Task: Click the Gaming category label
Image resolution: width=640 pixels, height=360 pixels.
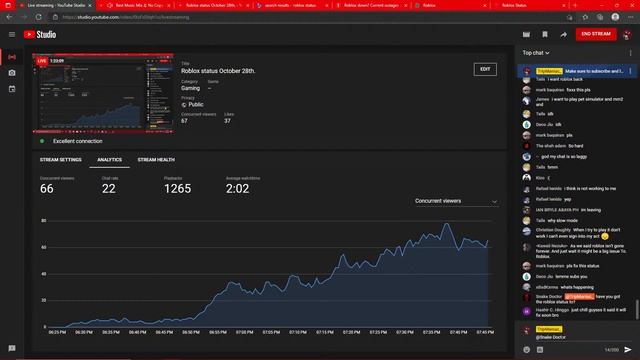Action: click(191, 88)
